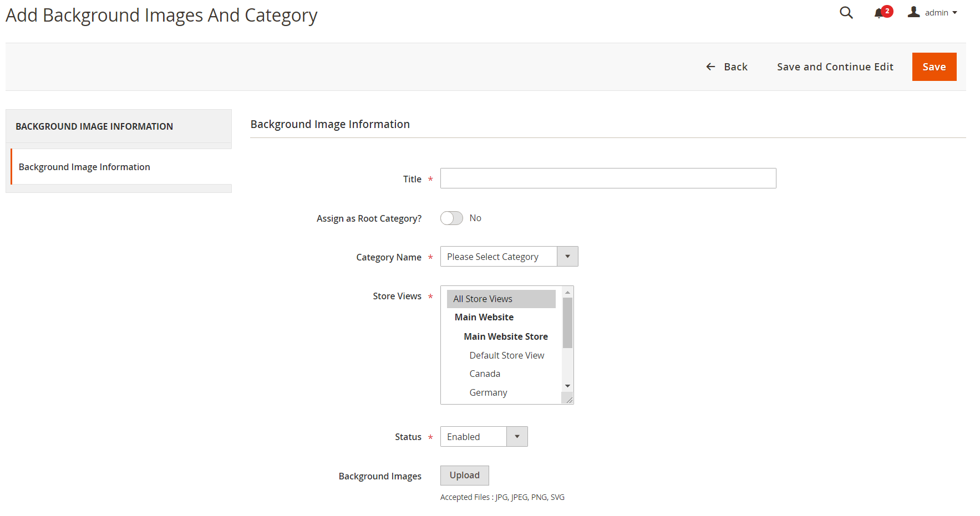Click the Upload button for background images
Screen dimensions: 980x516
(x=464, y=476)
